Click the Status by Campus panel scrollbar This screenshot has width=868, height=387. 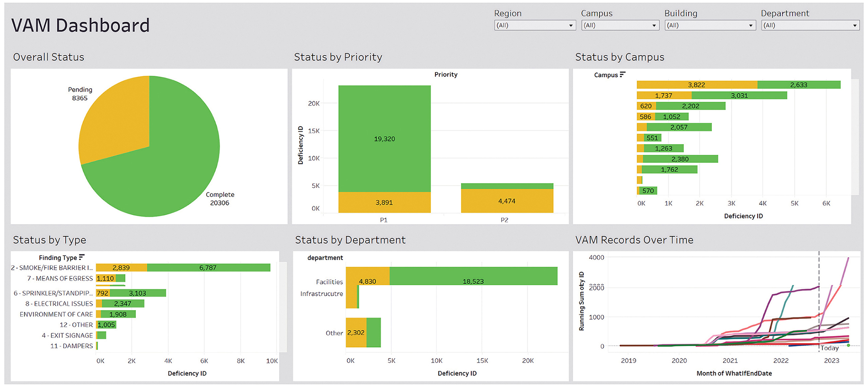855,137
